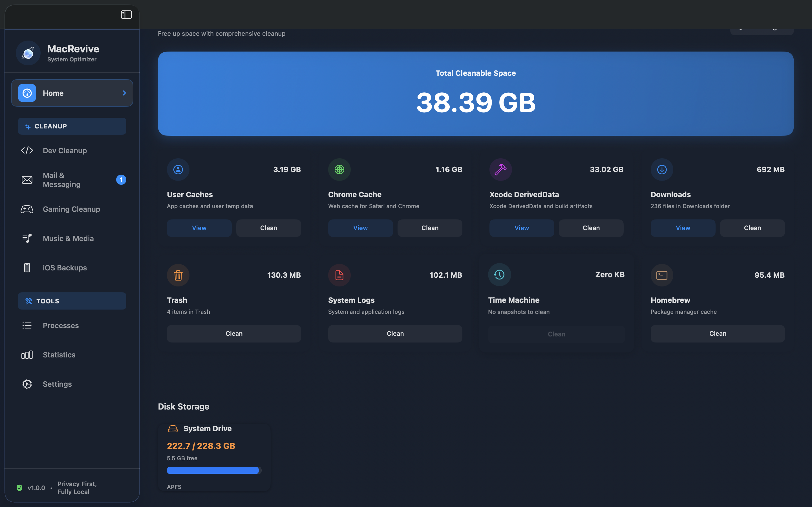The width and height of the screenshot is (812, 507).
Task: Click the MacRevive logo icon
Action: [x=28, y=53]
